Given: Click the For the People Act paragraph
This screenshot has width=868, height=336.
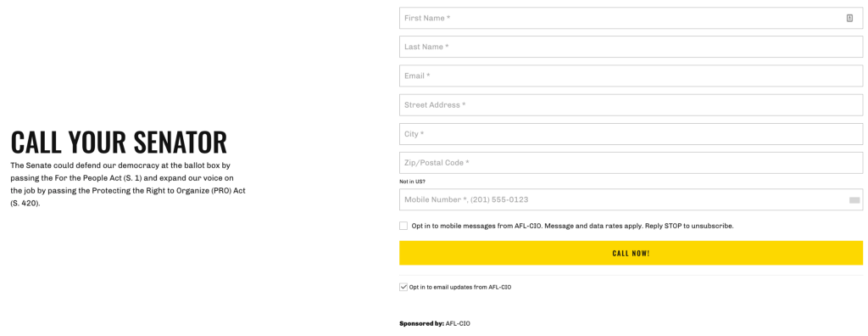Looking at the screenshot, I should [128, 184].
